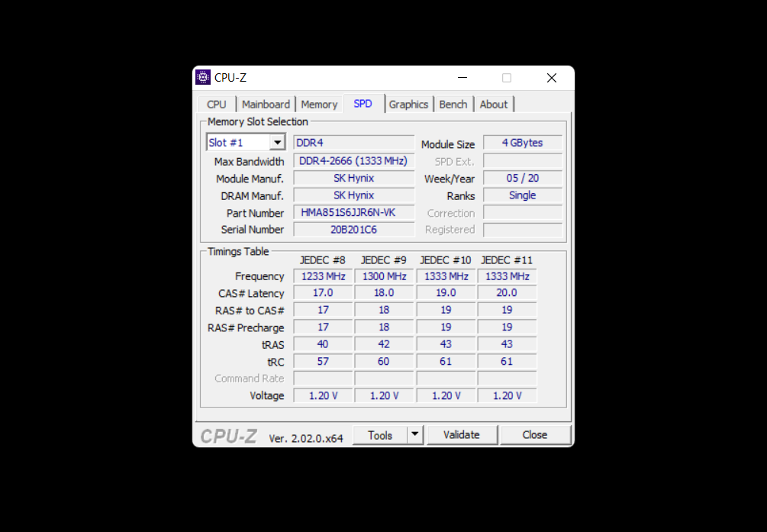Open the About tab

494,105
